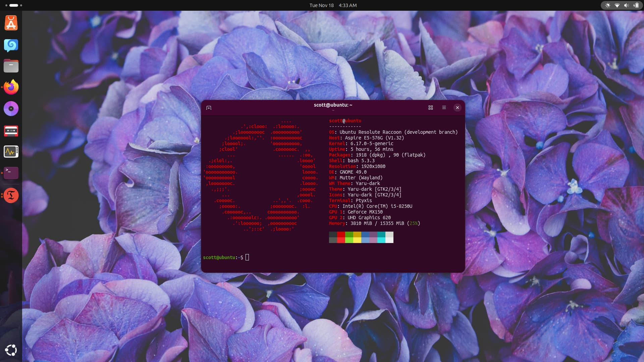The image size is (644, 362).
Task: Click the red color block in neofetch
Action: pyautogui.click(x=341, y=237)
